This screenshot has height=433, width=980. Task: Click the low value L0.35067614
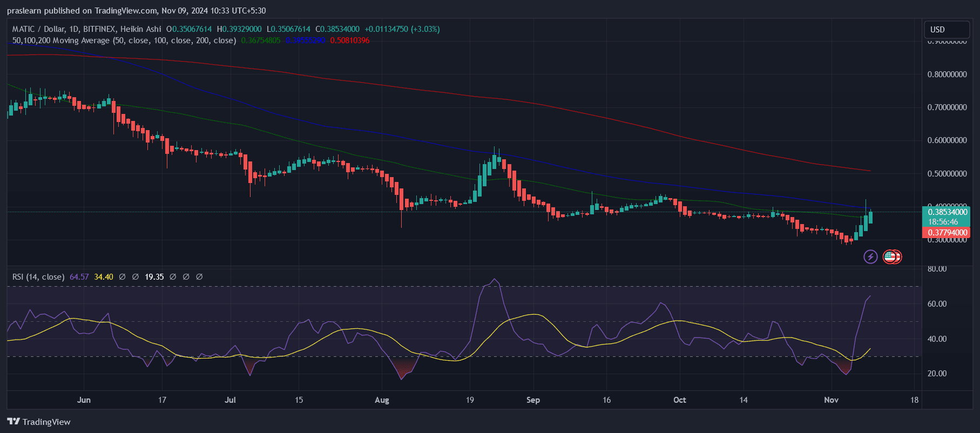(x=288, y=29)
